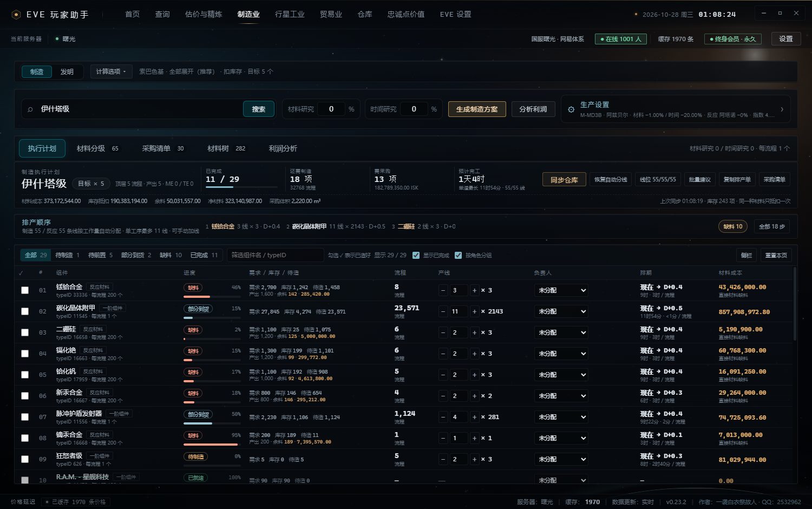Click the 筛选组件名 / typeID filter field

pos(275,255)
